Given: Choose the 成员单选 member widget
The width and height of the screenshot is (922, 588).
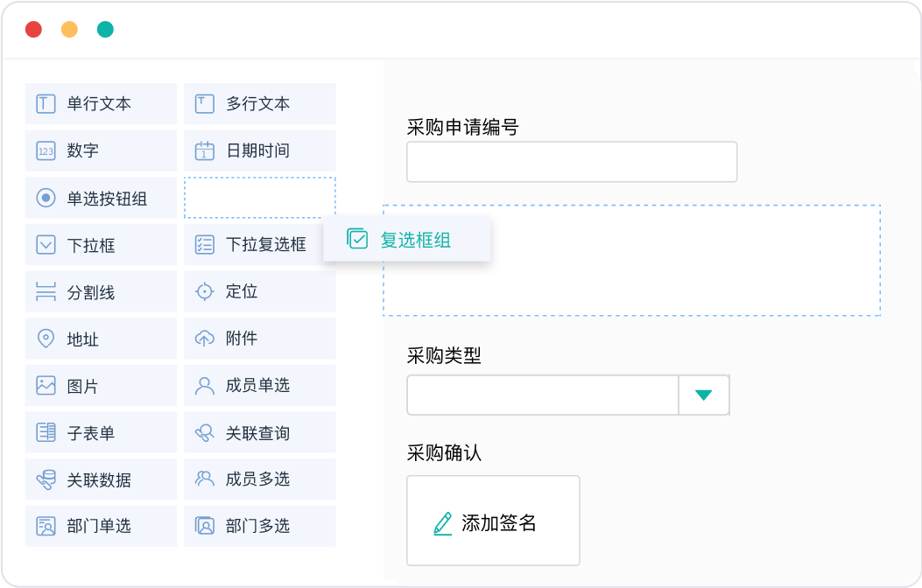Looking at the screenshot, I should point(260,386).
